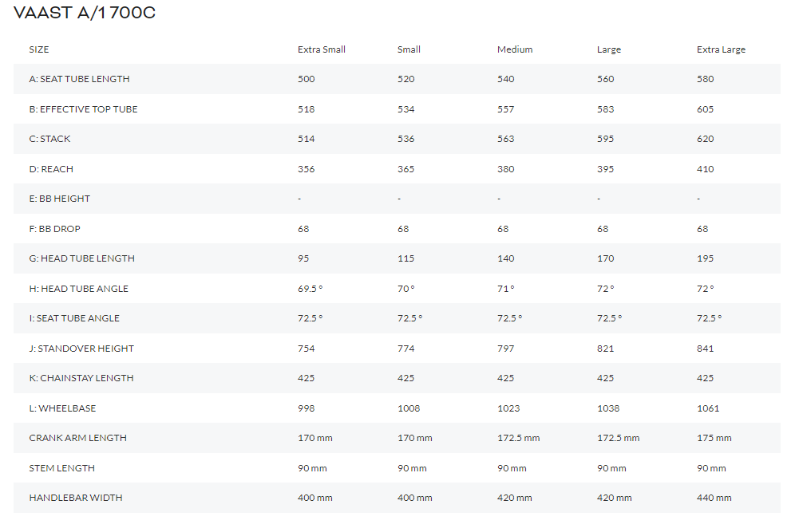This screenshot has height=532, width=799.
Task: Click the Extra Small column header
Action: (322, 49)
